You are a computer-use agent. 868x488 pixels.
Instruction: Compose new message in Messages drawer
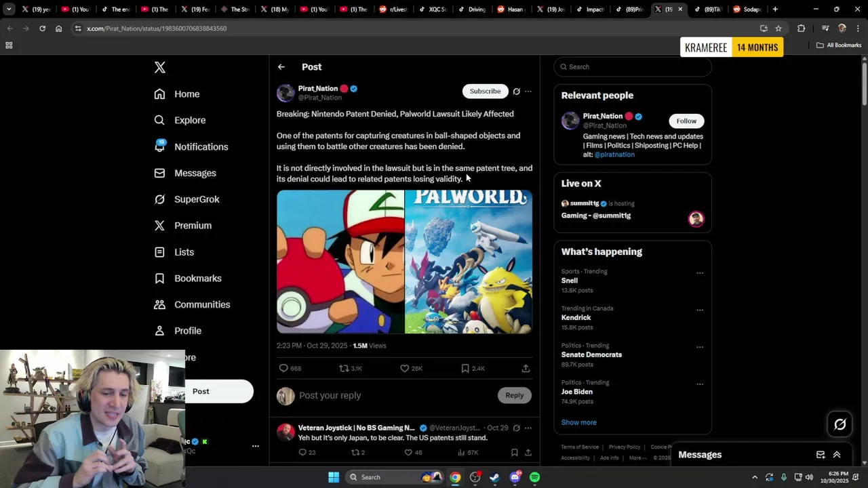coord(821,455)
